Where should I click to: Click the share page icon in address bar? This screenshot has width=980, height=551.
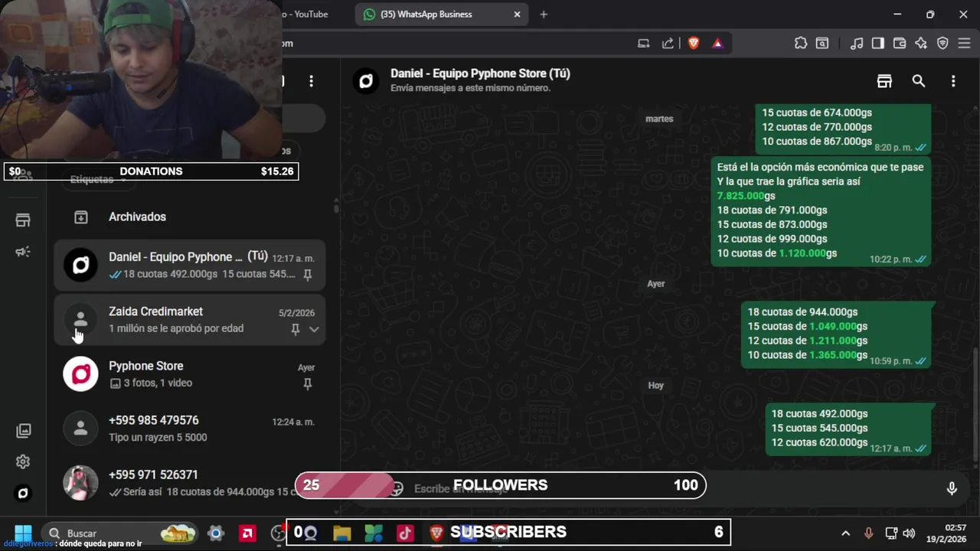coord(668,44)
